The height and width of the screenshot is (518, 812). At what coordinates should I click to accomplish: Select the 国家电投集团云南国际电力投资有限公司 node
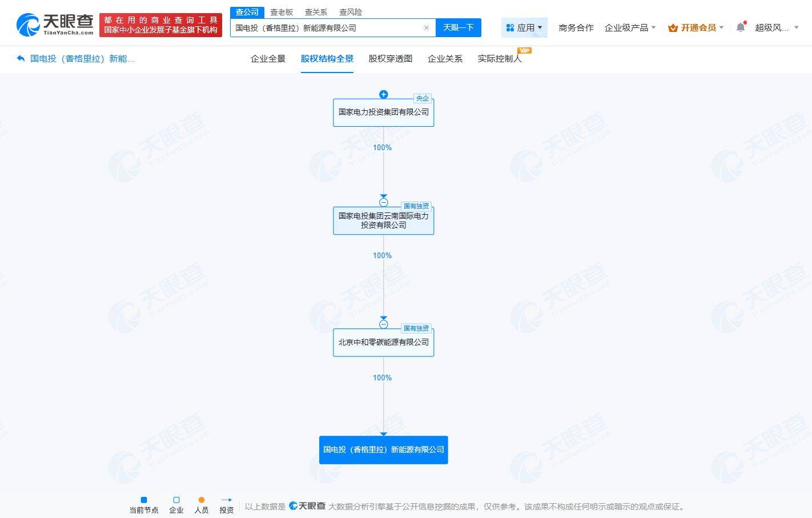pos(384,220)
